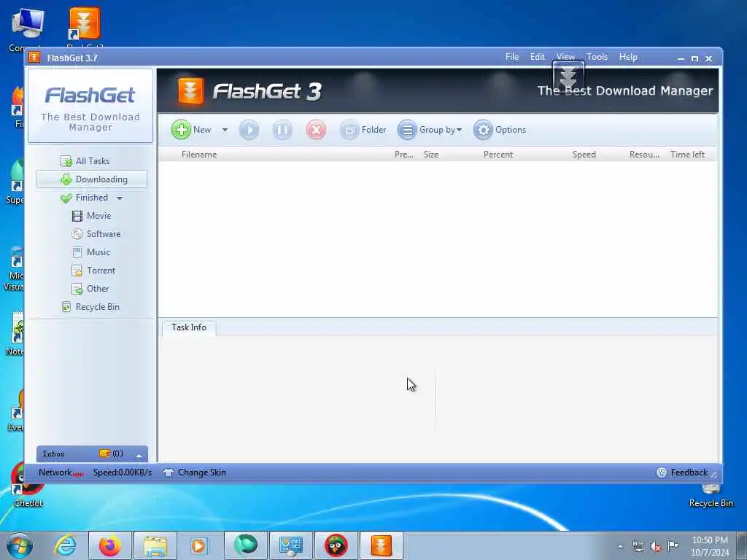
Task: Click the Pause toolbar icon
Action: tap(282, 130)
